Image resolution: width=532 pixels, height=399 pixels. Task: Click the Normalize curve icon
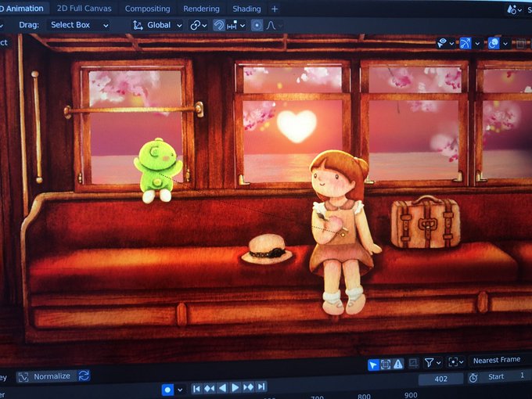pyautogui.click(x=23, y=377)
